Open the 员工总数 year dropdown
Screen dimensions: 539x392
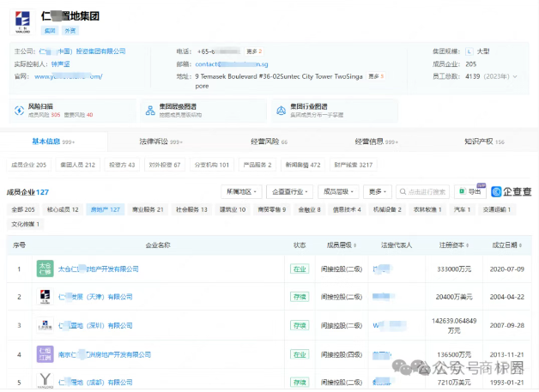tap(514, 76)
